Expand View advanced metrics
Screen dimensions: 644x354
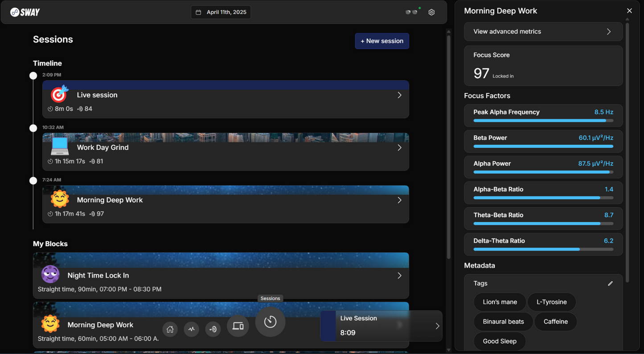click(543, 32)
